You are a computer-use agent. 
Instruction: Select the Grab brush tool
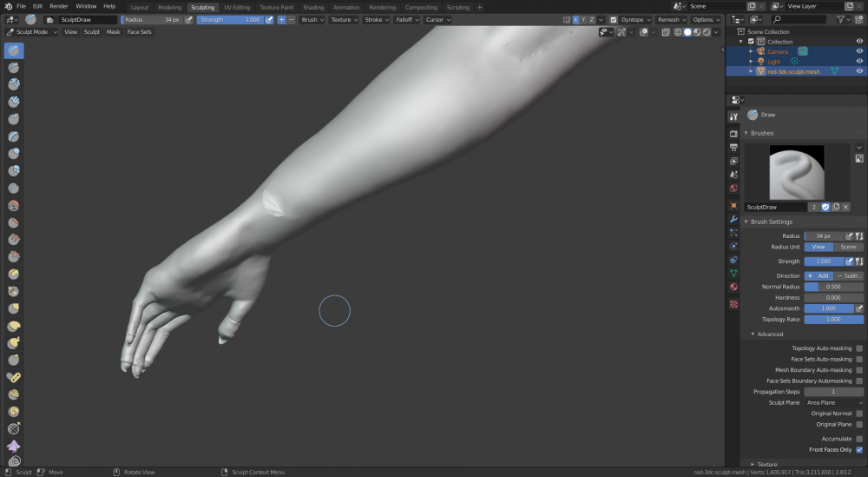[x=14, y=308]
